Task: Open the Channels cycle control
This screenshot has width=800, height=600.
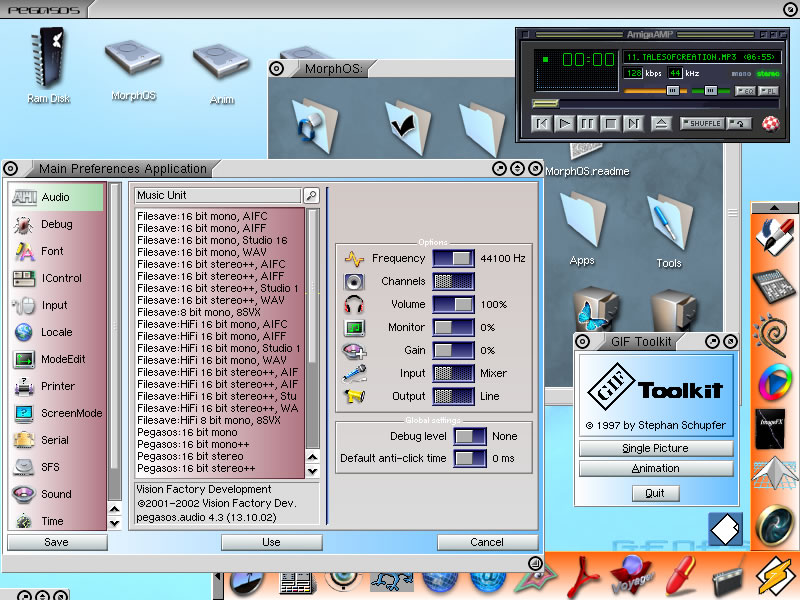Action: tap(454, 281)
